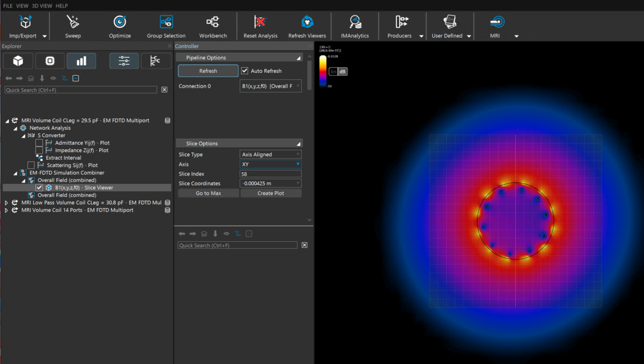Uncheck the B1(x,y,z,f0) Slice Viewer checkbox
Image resolution: width=644 pixels, height=364 pixels.
click(x=39, y=188)
